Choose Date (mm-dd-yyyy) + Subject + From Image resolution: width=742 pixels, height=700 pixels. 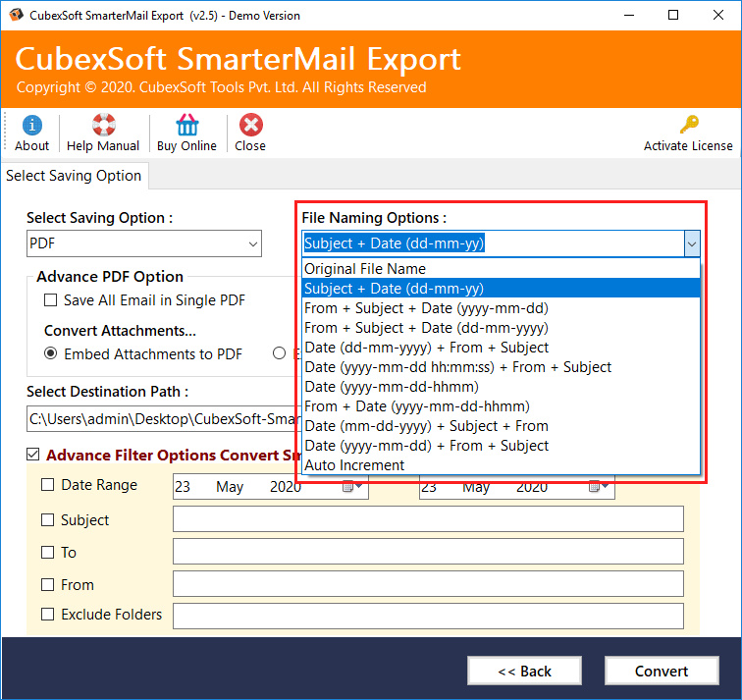click(x=501, y=426)
